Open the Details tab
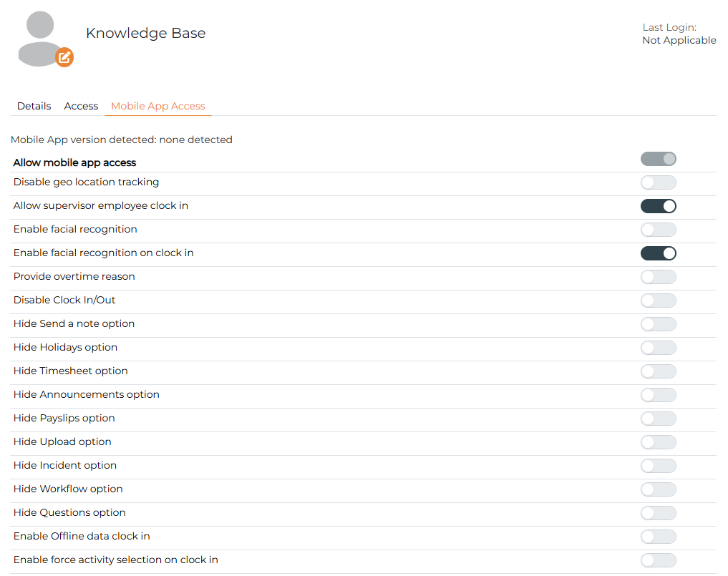 coord(34,106)
